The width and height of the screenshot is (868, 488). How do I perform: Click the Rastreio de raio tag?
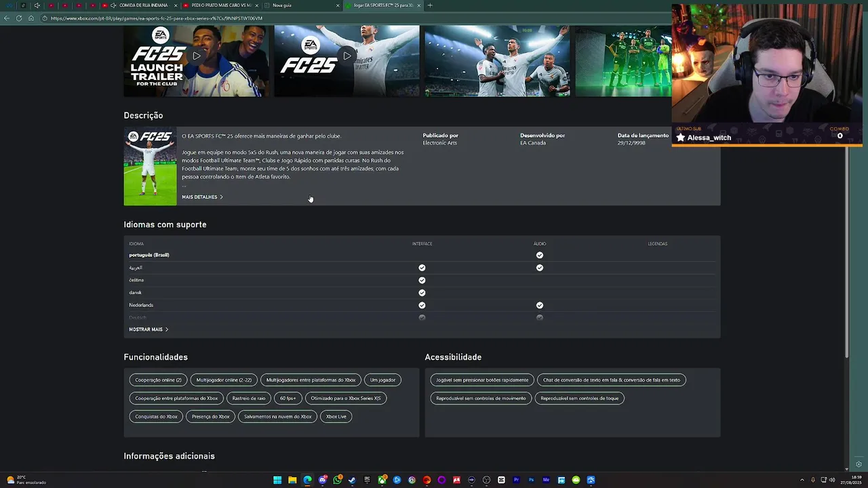pos(249,399)
